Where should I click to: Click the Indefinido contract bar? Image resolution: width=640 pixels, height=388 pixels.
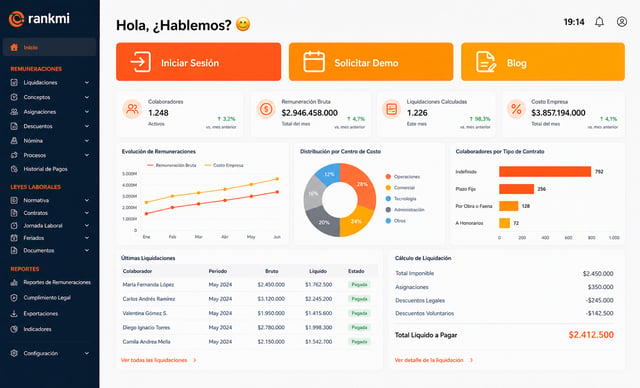click(545, 172)
